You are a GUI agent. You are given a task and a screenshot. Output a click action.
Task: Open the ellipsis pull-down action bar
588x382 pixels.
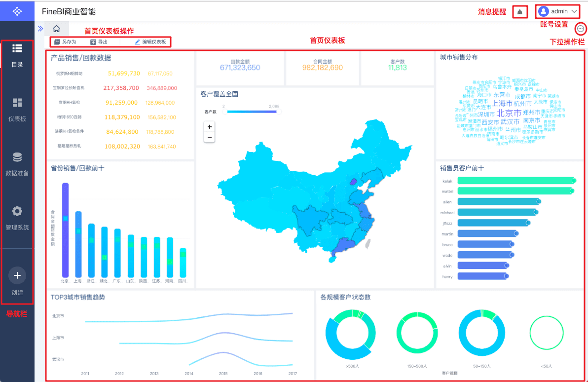point(581,29)
